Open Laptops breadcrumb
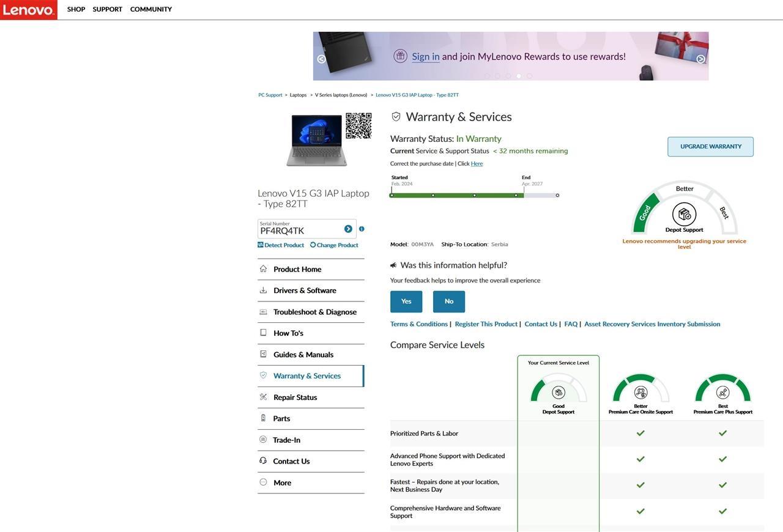 (298, 95)
